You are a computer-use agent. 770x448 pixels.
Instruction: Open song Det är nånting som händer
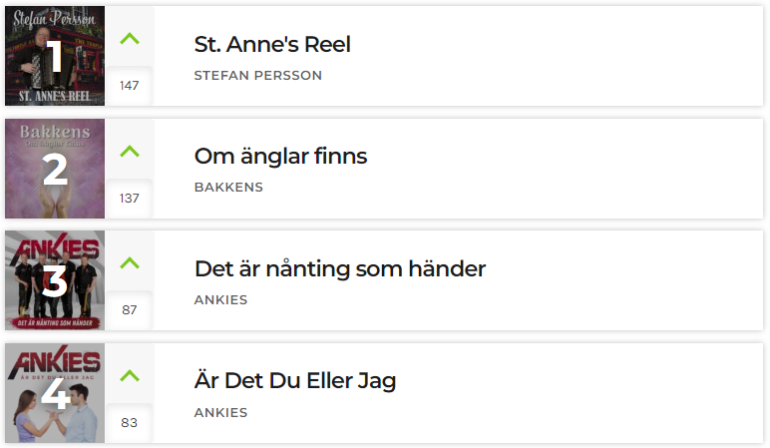pyautogui.click(x=340, y=269)
